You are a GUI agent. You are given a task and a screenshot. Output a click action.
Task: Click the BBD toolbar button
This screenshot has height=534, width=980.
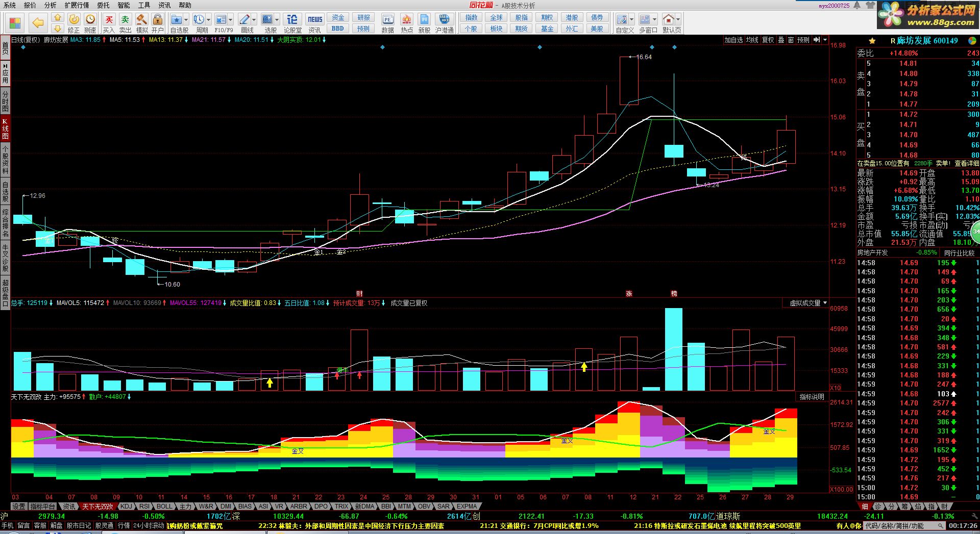pos(338,29)
